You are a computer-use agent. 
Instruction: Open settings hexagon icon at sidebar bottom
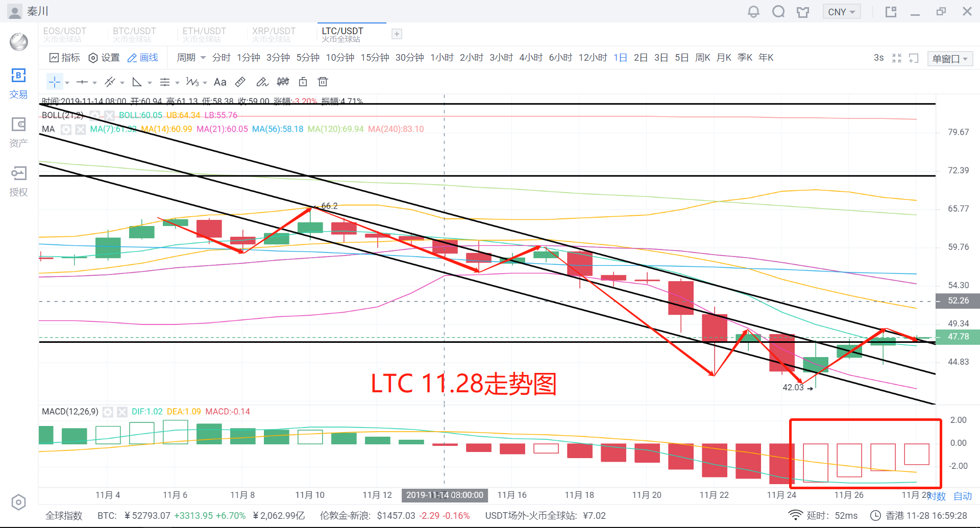pyautogui.click(x=18, y=502)
